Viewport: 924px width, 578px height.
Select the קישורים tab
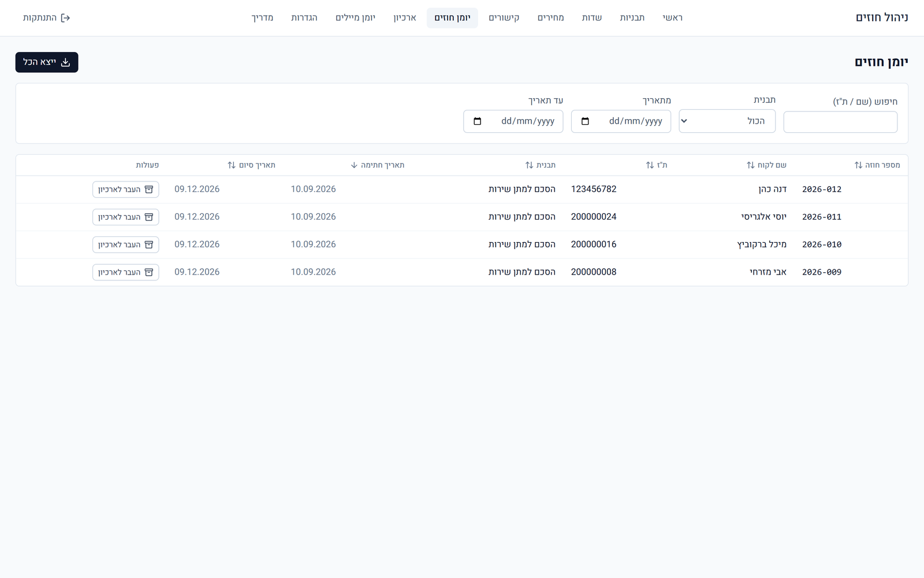click(x=504, y=18)
